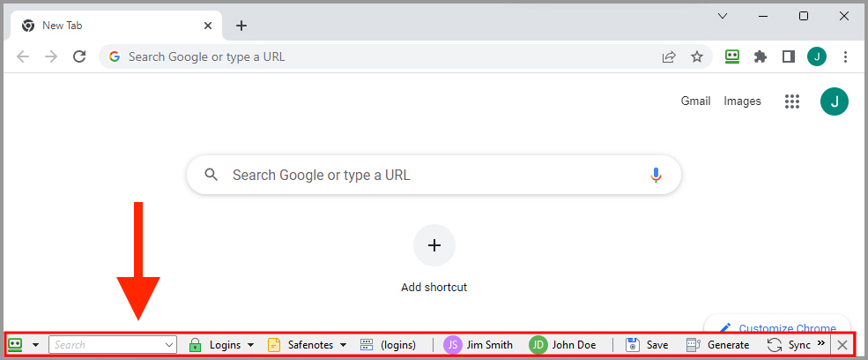Toggle the Chrome side panel icon
Image resolution: width=868 pixels, height=360 pixels.
click(789, 56)
